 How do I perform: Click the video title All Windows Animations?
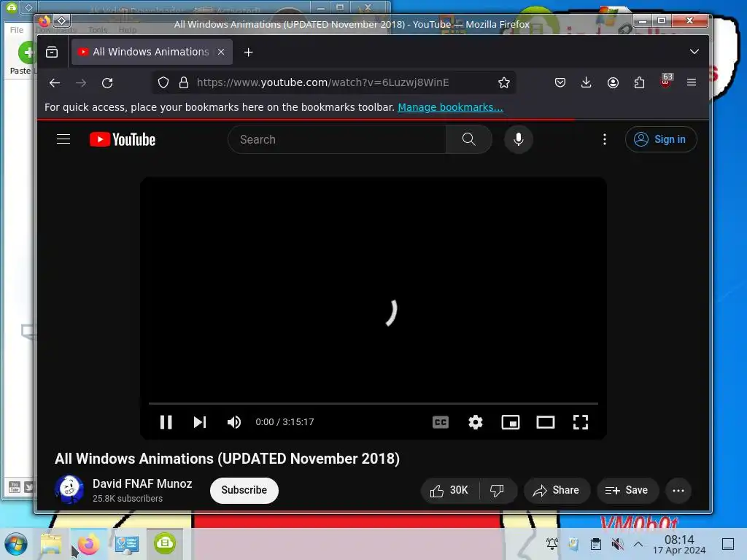click(228, 459)
